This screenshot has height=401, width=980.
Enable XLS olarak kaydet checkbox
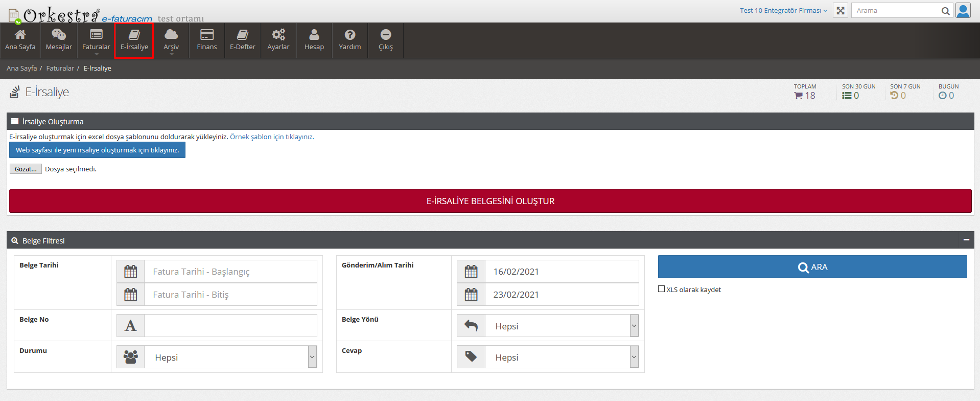(662, 289)
